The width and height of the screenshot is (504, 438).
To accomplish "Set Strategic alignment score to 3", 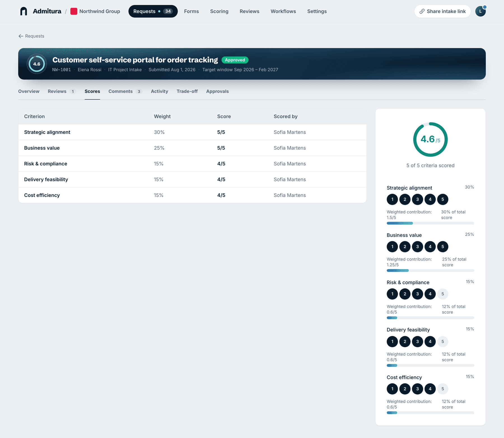I will (417, 199).
